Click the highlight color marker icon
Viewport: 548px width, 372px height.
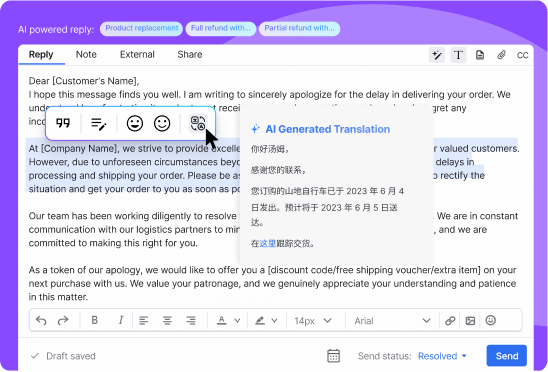260,321
